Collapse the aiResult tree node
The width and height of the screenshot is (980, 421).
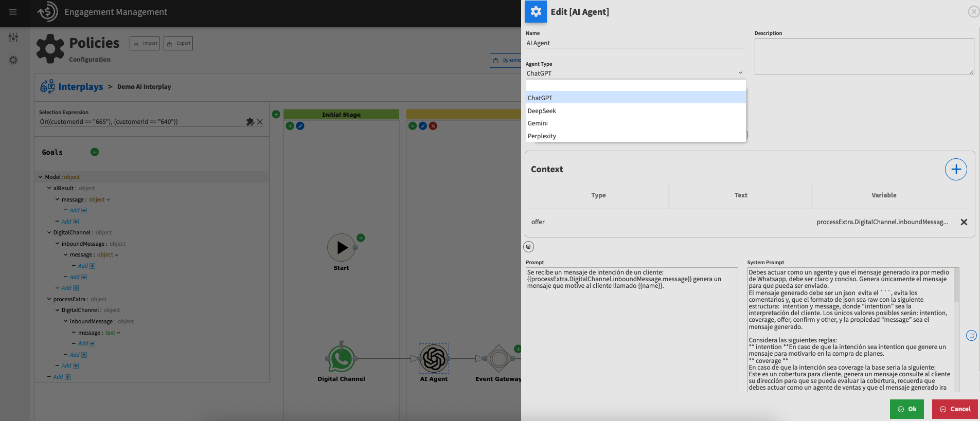click(x=49, y=188)
